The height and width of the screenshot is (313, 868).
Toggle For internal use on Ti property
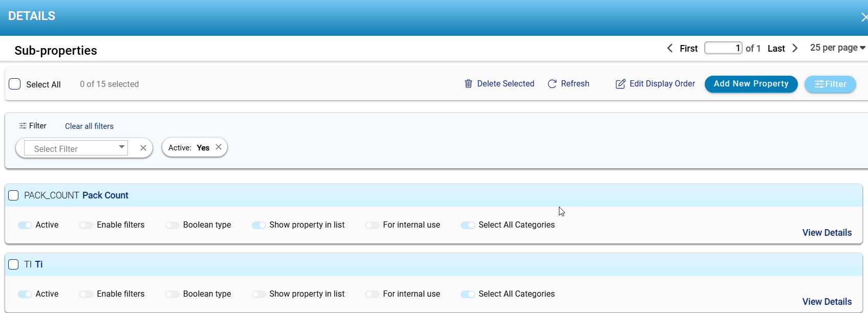pyautogui.click(x=372, y=294)
